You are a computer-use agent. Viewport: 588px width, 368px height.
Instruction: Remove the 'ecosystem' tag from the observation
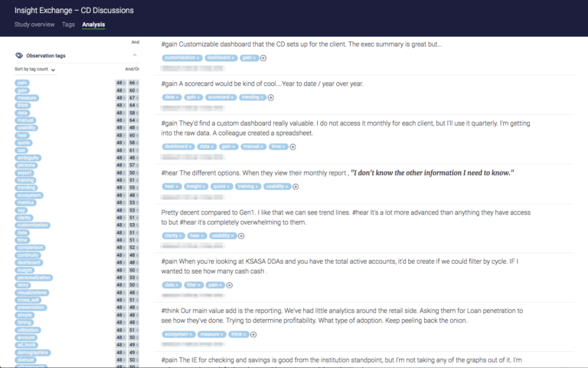pyautogui.click(x=192, y=334)
